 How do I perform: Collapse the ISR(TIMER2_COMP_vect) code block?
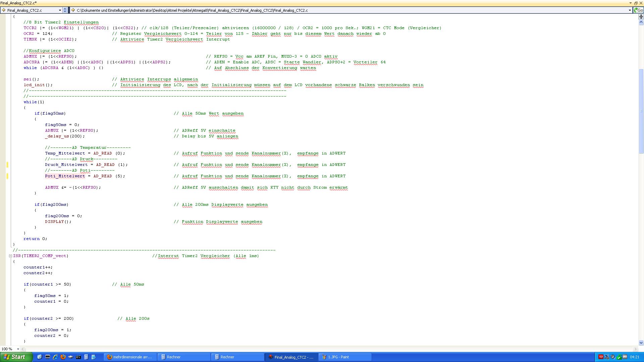coord(10,256)
